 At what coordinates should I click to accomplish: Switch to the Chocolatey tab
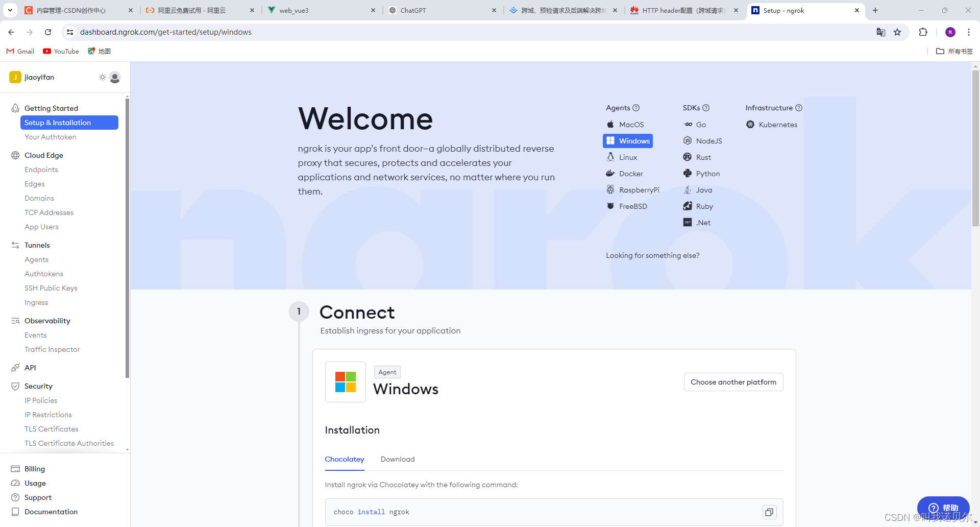tap(345, 459)
